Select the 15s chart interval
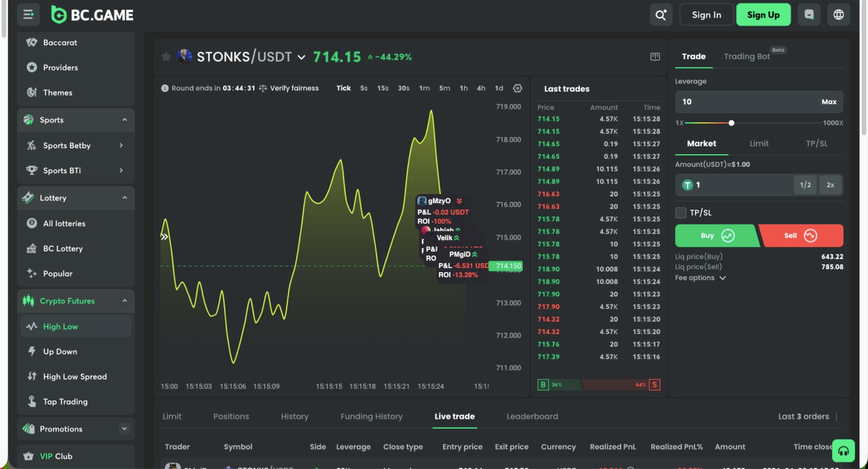This screenshot has height=469, width=868. point(383,88)
